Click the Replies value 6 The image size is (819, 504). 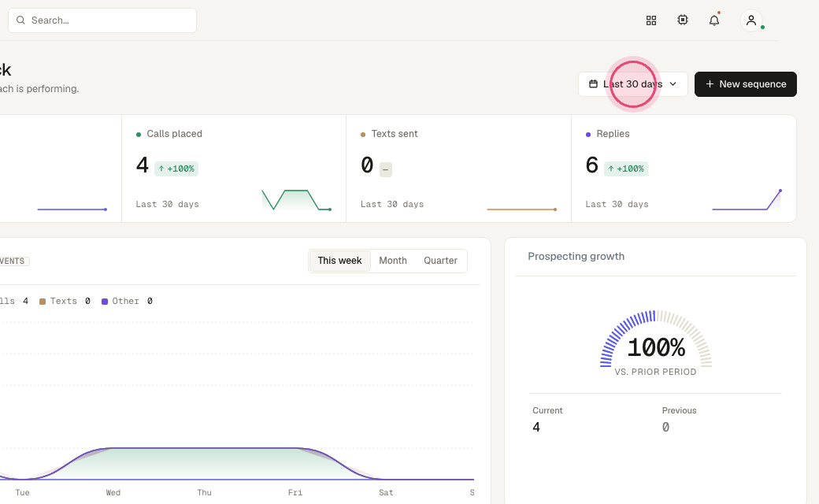point(591,165)
